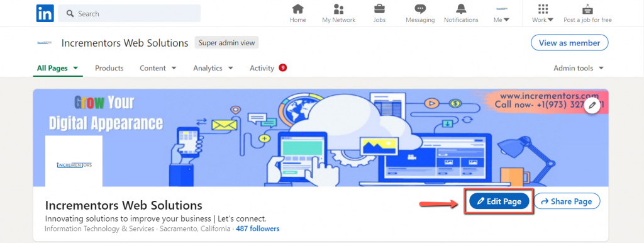This screenshot has height=243, width=644.
Task: Expand the Me profile menu
Action: (x=501, y=14)
